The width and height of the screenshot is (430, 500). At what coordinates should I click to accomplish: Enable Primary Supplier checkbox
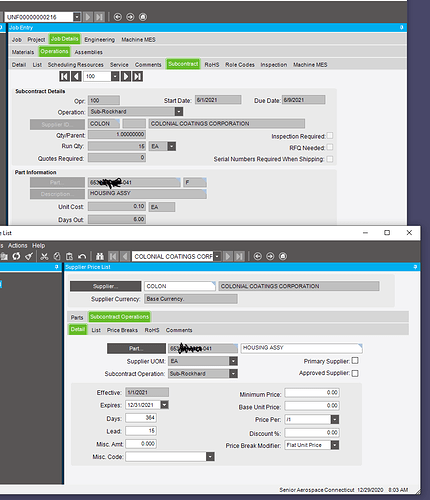point(355,361)
